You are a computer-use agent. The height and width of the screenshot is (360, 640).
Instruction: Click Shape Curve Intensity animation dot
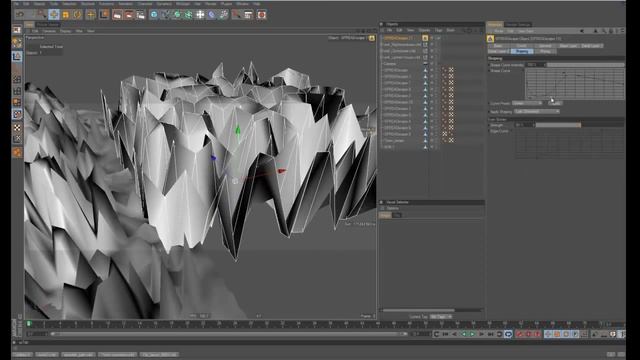489,65
